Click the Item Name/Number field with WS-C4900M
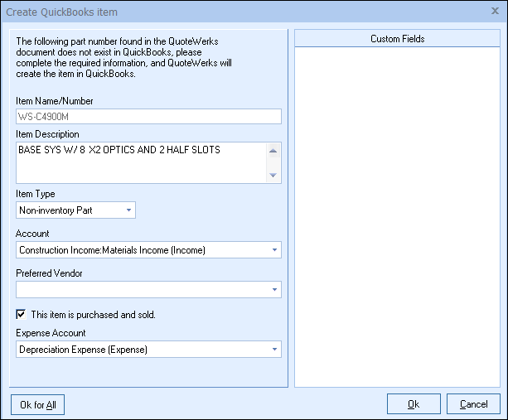The width and height of the screenshot is (508, 420). pyautogui.click(x=148, y=117)
